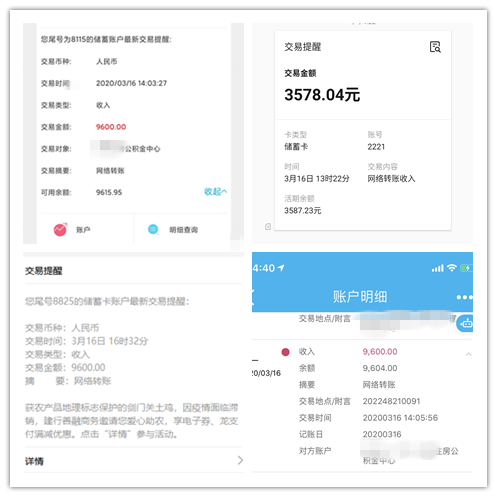Go back using the 账户明细 header arrow

[x=253, y=297]
